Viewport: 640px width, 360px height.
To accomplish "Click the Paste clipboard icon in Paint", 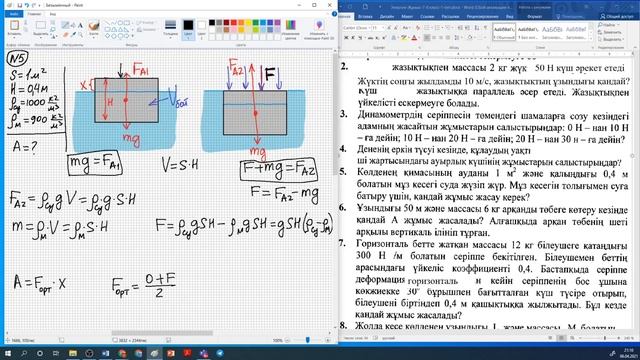I will 14,25.
